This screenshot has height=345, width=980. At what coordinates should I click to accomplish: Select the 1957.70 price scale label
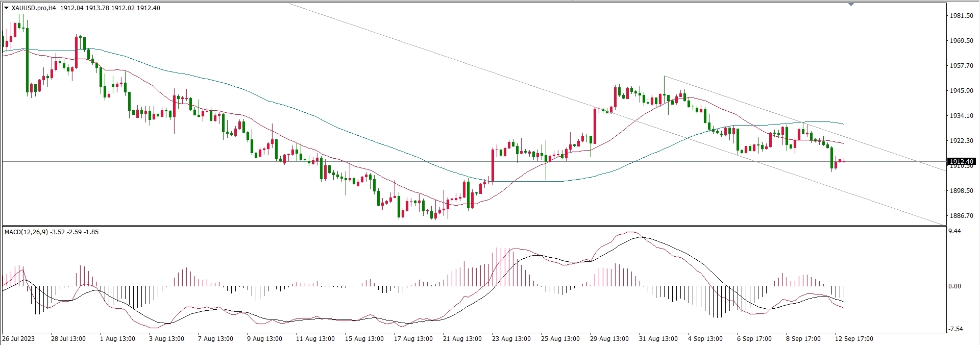(x=961, y=66)
